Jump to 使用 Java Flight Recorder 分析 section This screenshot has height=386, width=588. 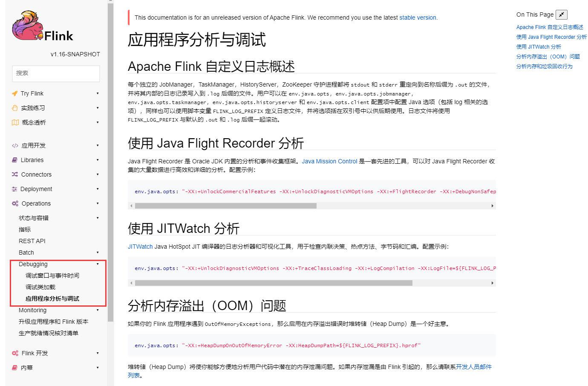tap(551, 37)
